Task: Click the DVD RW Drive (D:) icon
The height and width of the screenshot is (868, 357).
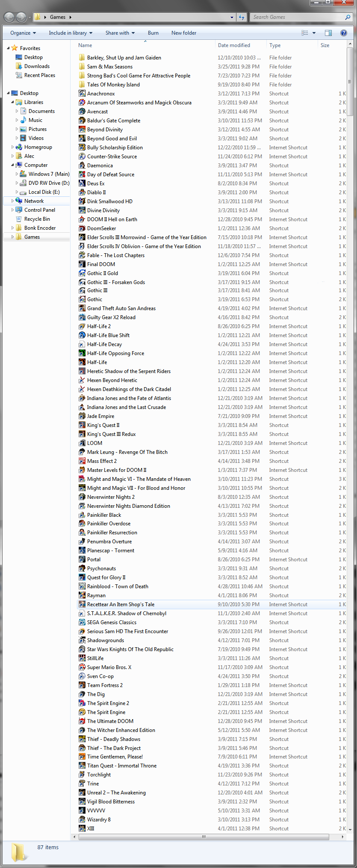Action: (23, 183)
